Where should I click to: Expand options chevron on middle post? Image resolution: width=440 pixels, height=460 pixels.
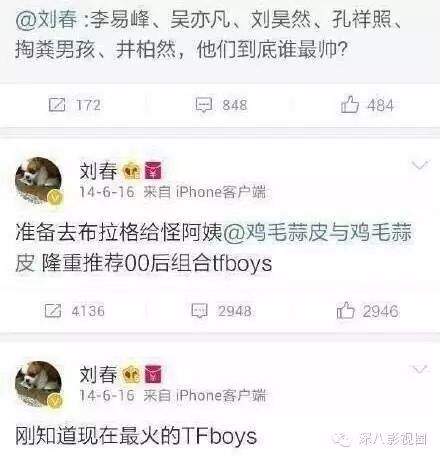coord(420,165)
